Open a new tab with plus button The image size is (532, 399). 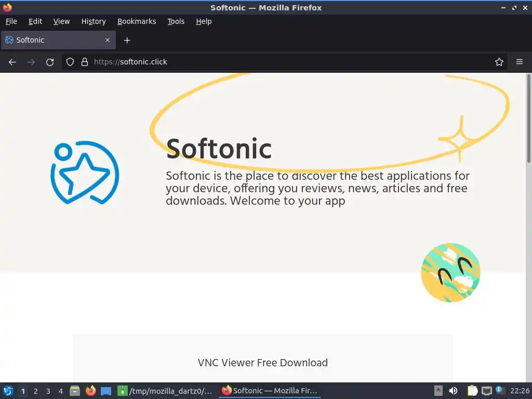pos(127,41)
